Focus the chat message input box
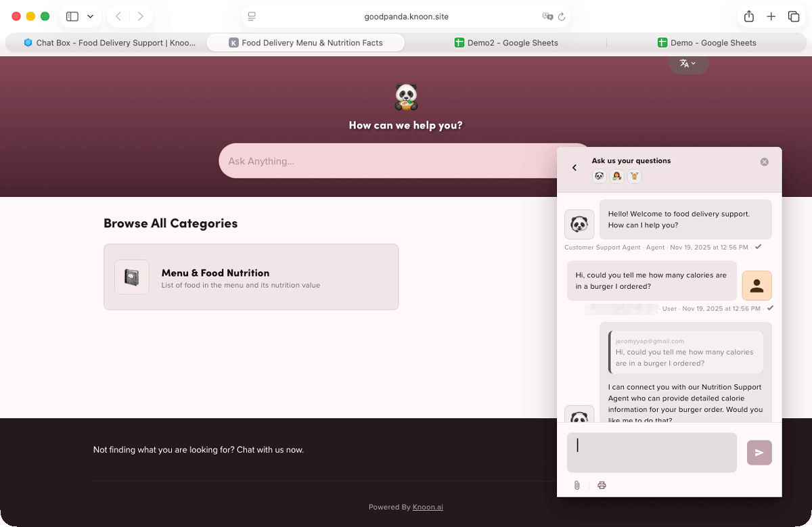812x527 pixels. click(x=652, y=452)
